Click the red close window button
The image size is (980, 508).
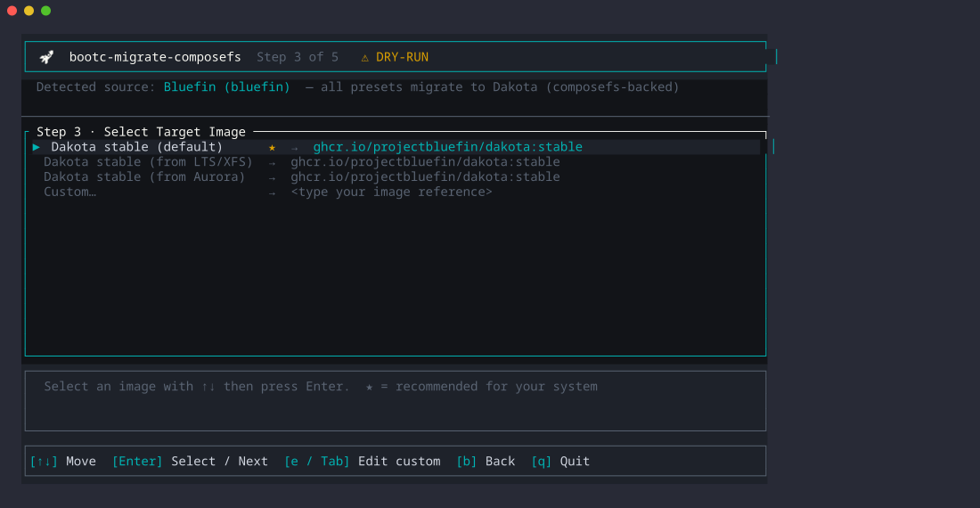coord(12,11)
